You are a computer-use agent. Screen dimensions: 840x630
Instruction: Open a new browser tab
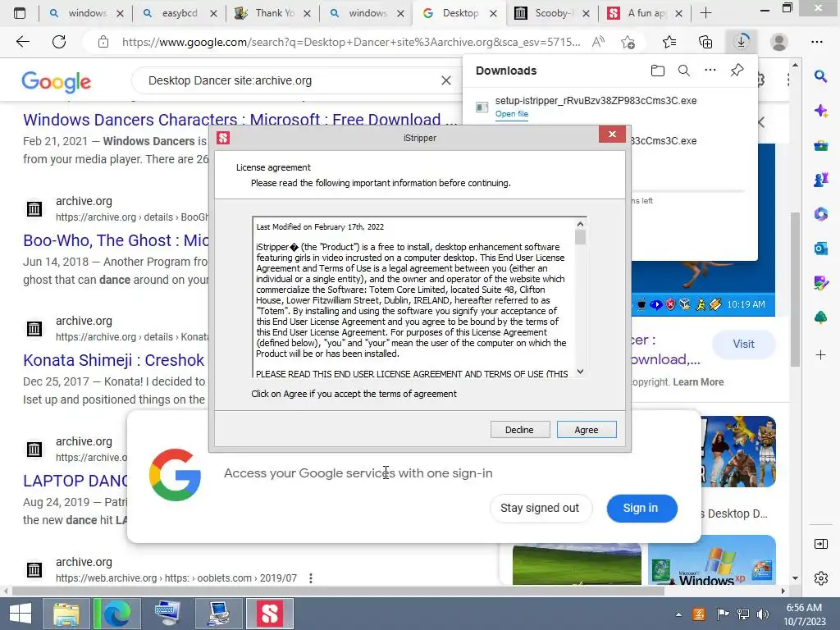click(706, 13)
